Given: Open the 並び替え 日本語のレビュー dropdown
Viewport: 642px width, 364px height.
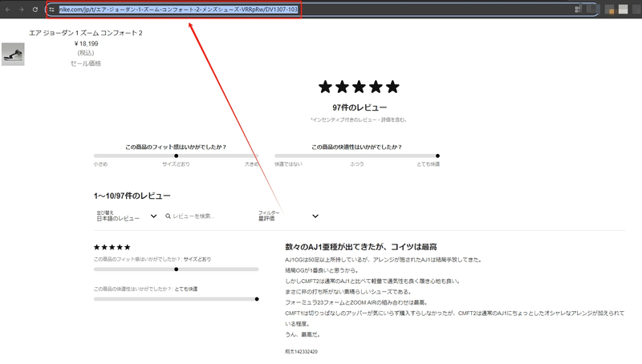Looking at the screenshot, I should click(127, 216).
